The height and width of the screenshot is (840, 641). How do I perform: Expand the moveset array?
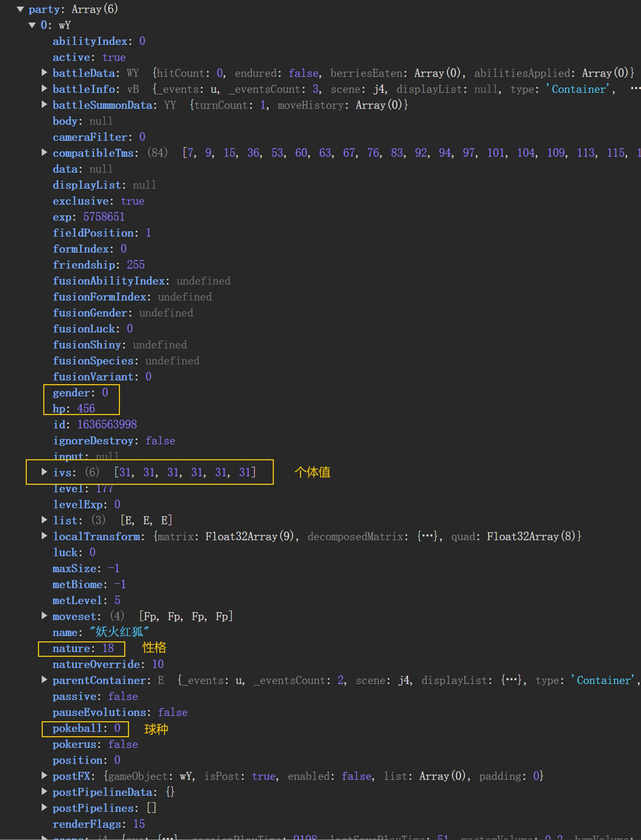[45, 616]
